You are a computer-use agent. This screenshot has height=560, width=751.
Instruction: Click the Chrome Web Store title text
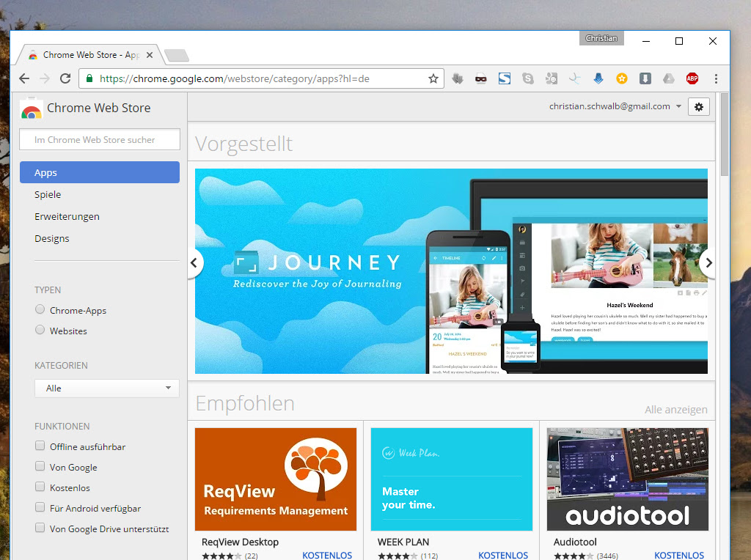[x=99, y=108]
